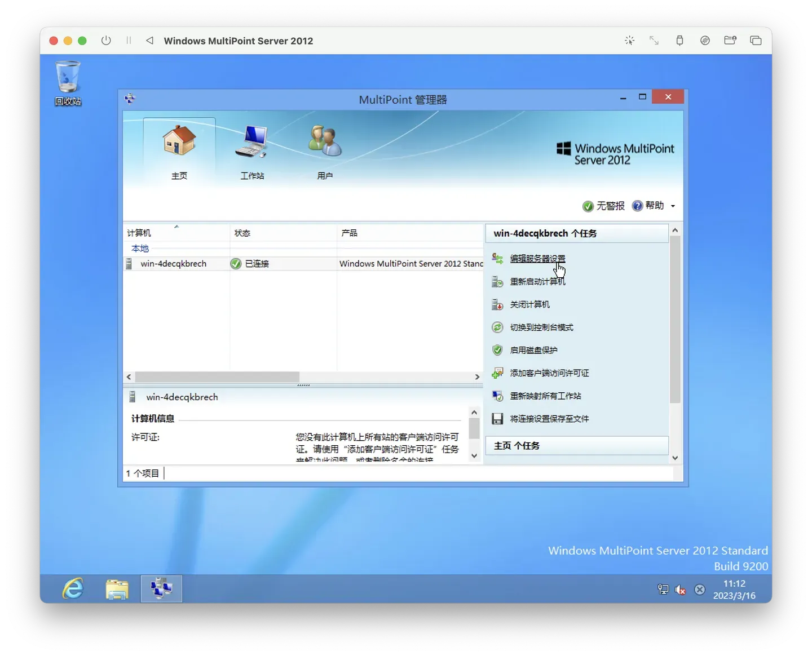This screenshot has height=656, width=812.
Task: Click the console mode switch icon
Action: pyautogui.click(x=497, y=327)
